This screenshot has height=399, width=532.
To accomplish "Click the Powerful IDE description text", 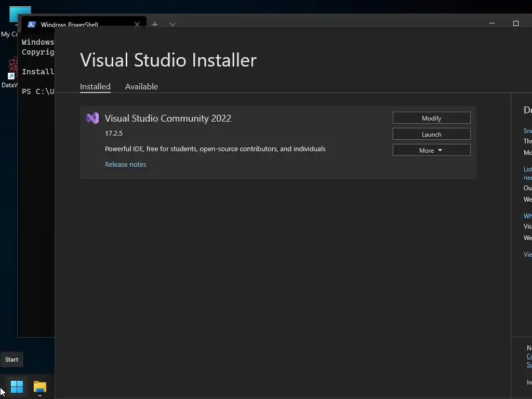I will point(215,149).
